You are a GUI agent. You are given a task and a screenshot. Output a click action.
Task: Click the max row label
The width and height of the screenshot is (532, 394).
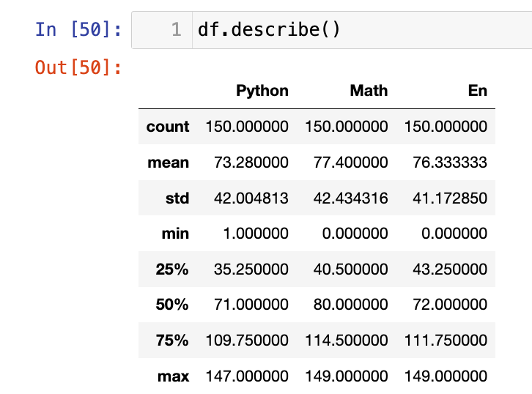pos(174,376)
